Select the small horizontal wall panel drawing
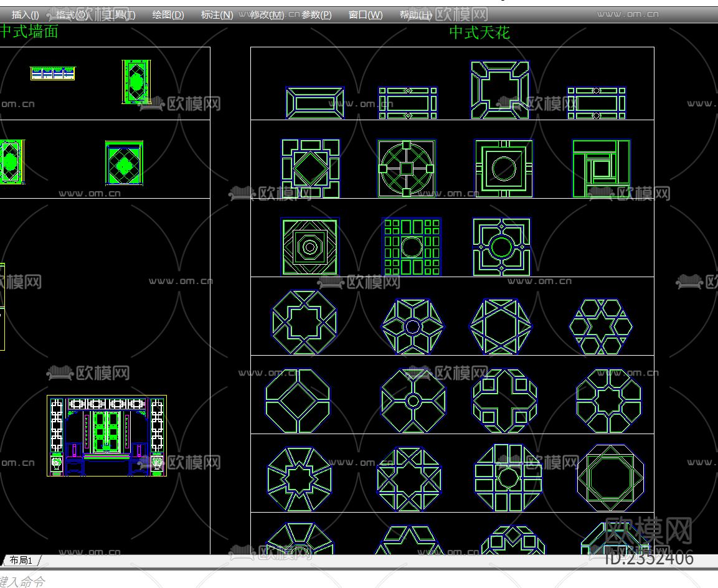This screenshot has width=718, height=588. 53,73
